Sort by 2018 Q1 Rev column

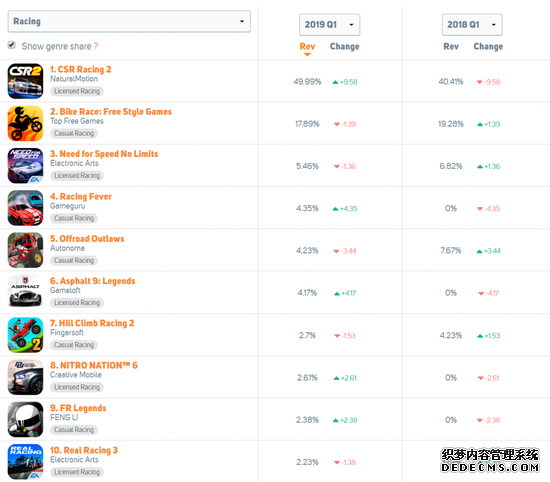451,46
